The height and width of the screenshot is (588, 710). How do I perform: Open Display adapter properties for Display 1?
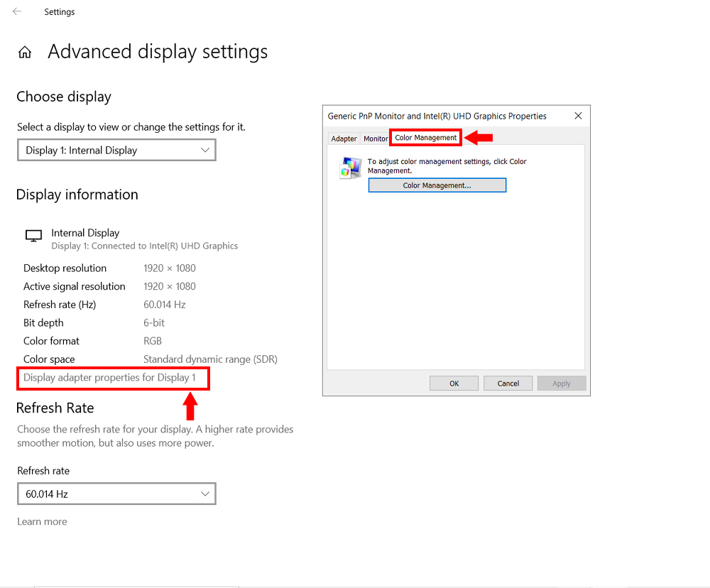click(110, 378)
